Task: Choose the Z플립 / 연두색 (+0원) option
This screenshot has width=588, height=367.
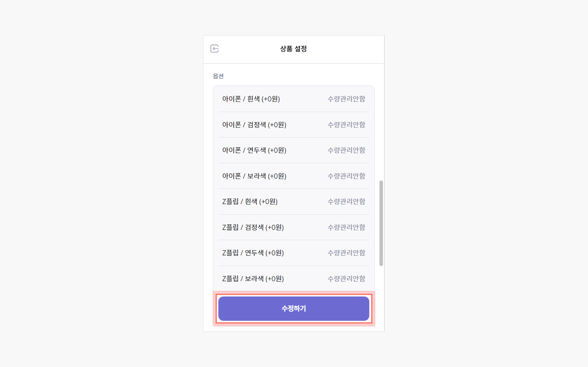Action: point(294,253)
